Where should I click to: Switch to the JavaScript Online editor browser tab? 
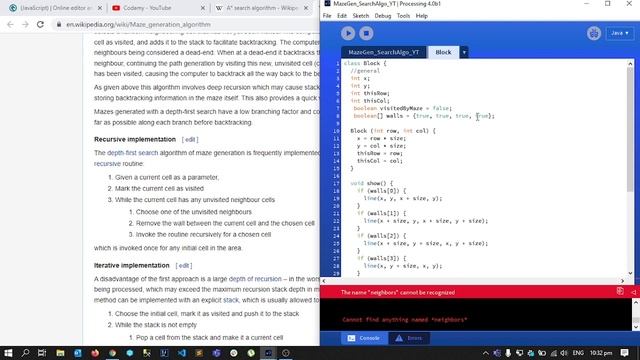(56, 8)
